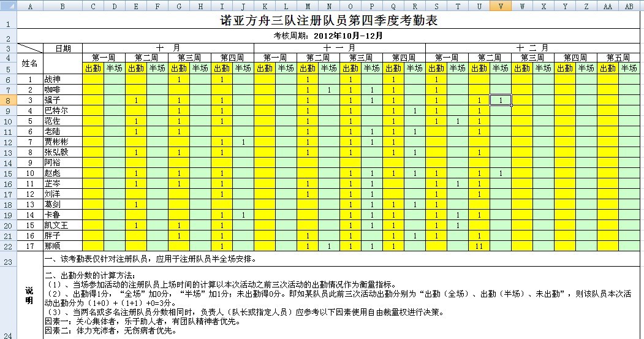Select row 1 header

[8, 21]
